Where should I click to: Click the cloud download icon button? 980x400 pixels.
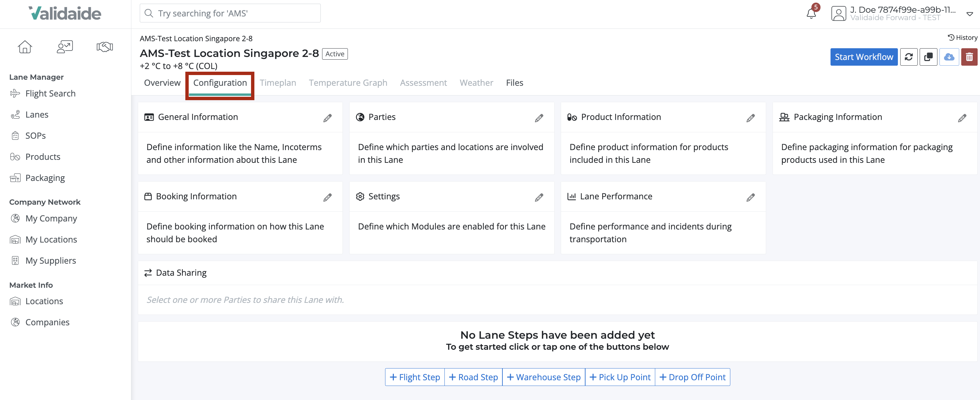(949, 57)
